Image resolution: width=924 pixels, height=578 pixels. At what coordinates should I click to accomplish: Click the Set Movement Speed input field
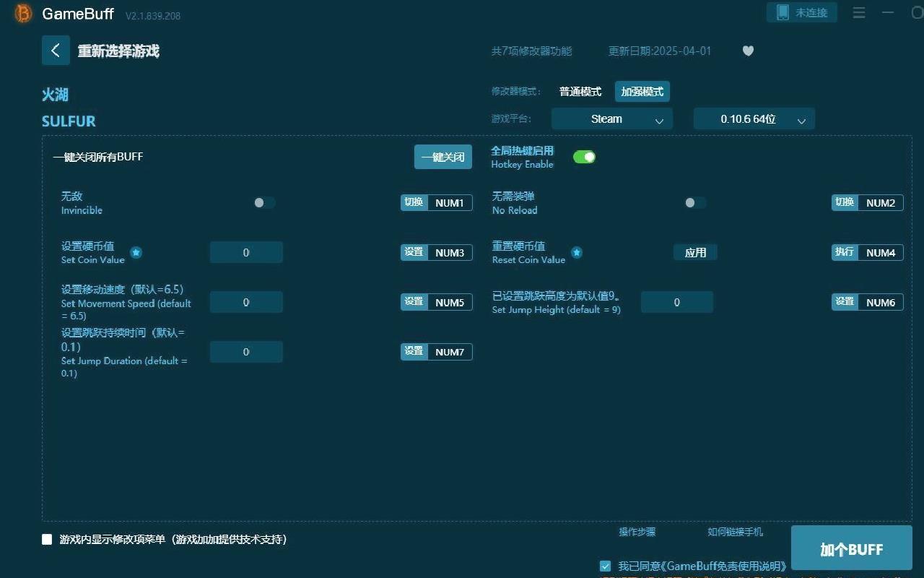click(246, 302)
